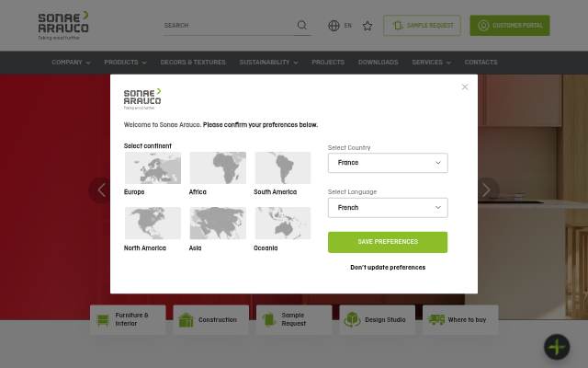Viewport: 588px width, 368px height.
Task: Open the Construction shortcut
Action: point(211,319)
